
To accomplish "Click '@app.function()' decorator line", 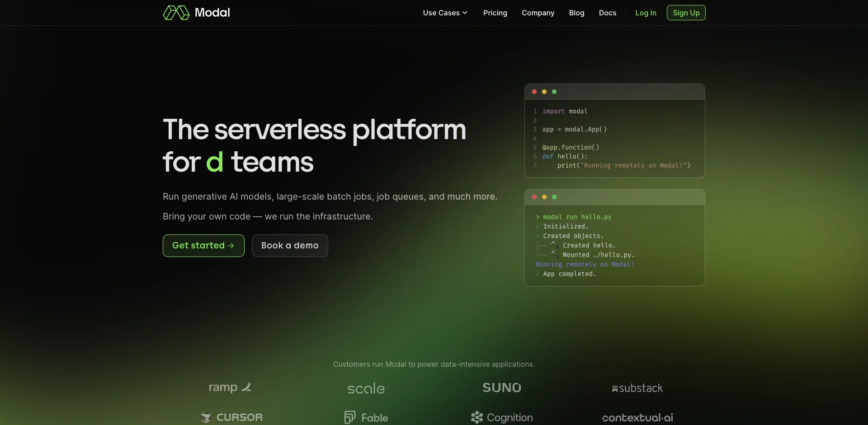I will [571, 147].
